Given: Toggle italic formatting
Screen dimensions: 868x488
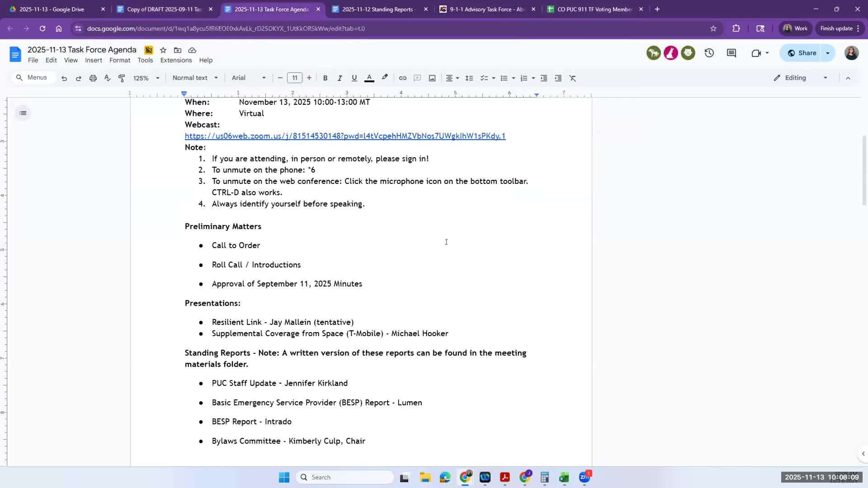Looking at the screenshot, I should (x=340, y=78).
